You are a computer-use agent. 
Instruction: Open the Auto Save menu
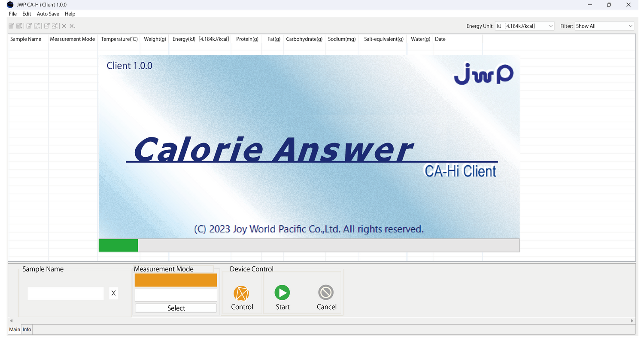48,14
